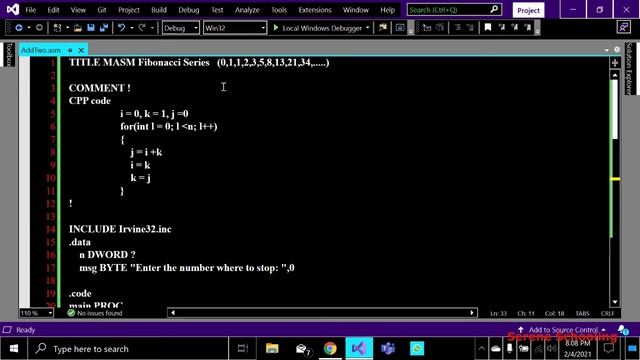Click the Project button in title bar
Screen dimensions: 640x360
point(528,10)
